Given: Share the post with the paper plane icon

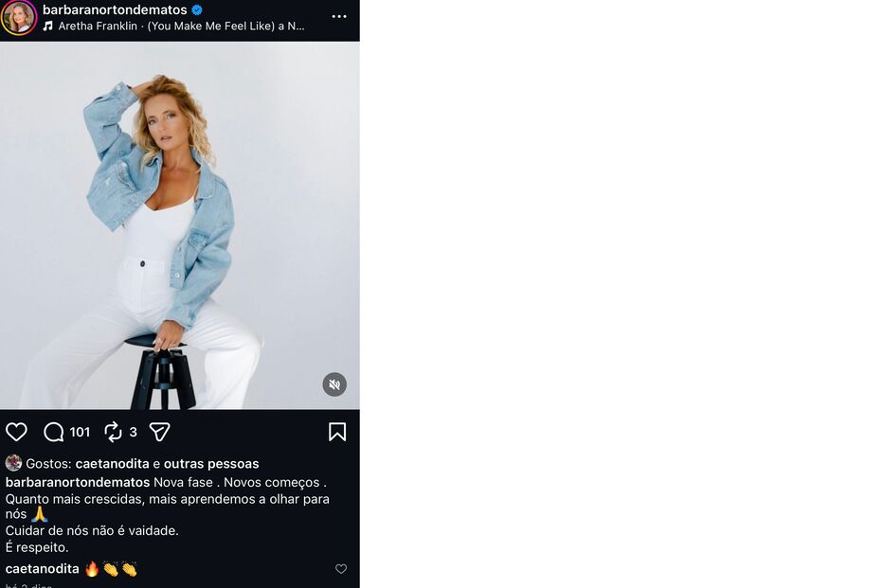Looking at the screenshot, I should point(160,432).
